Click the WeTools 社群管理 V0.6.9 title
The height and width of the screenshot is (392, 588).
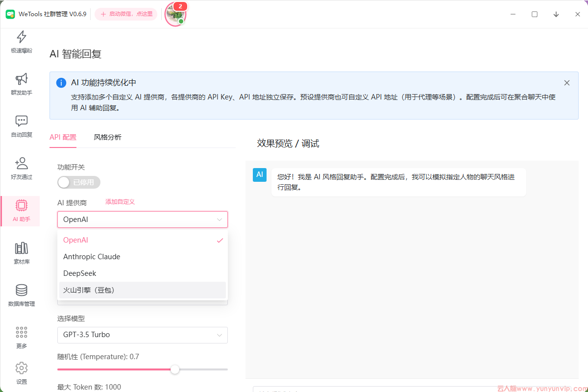click(x=52, y=14)
